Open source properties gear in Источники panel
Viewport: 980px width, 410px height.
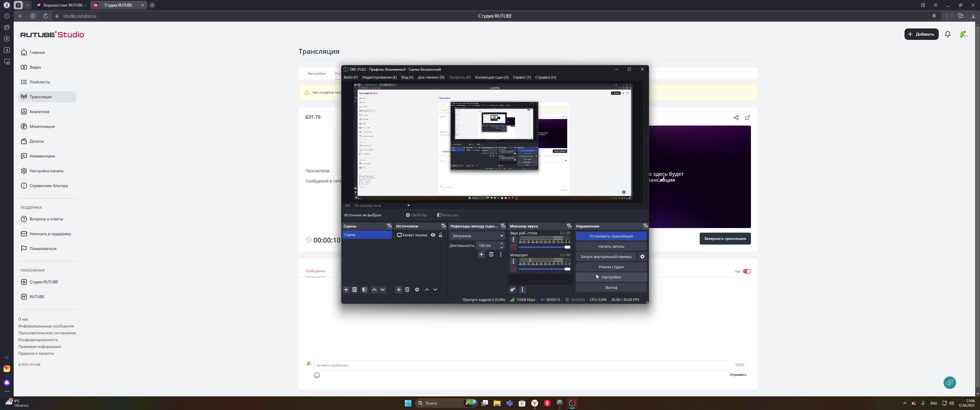417,290
